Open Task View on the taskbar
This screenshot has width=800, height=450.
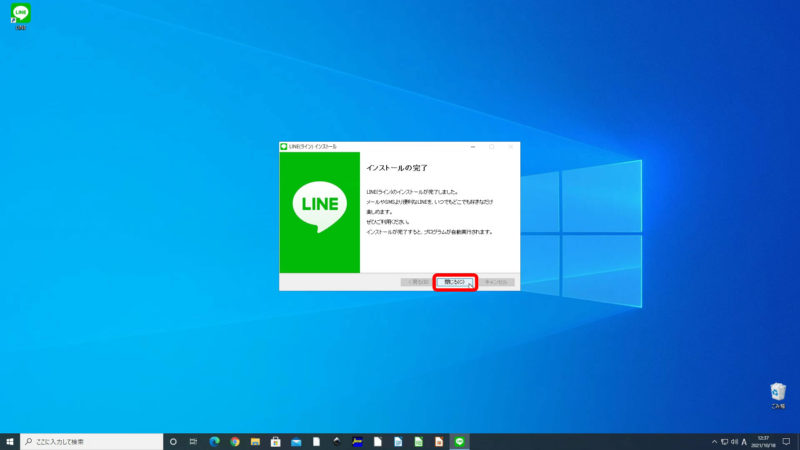(193, 441)
